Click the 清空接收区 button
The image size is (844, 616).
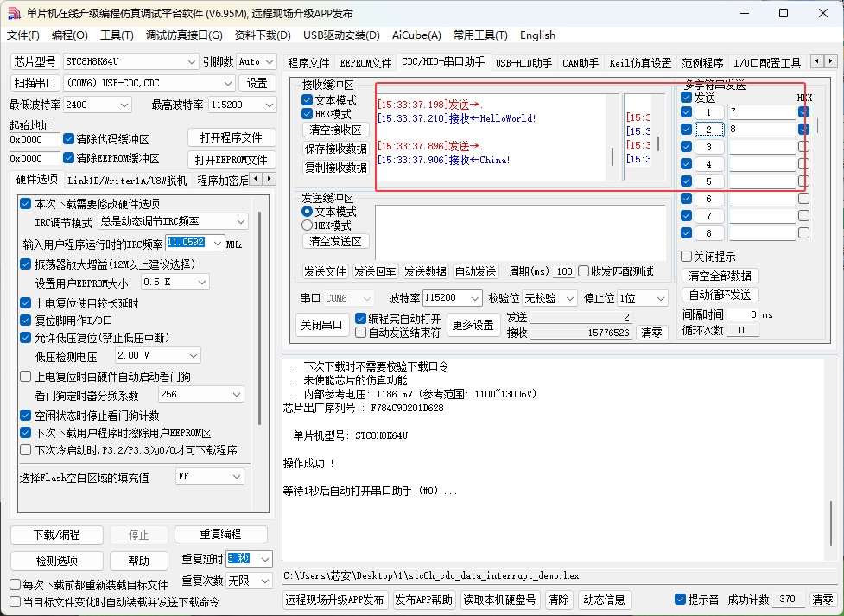pos(336,130)
